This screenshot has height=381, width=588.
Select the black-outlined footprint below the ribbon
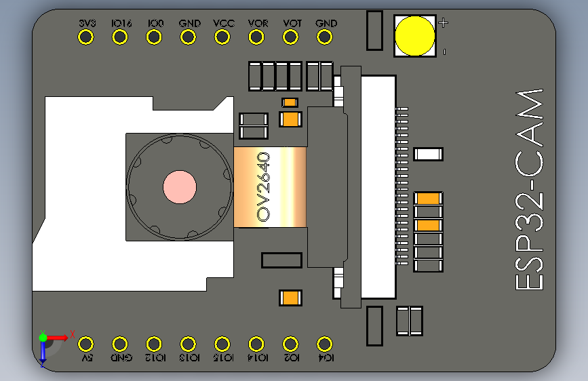281,260
